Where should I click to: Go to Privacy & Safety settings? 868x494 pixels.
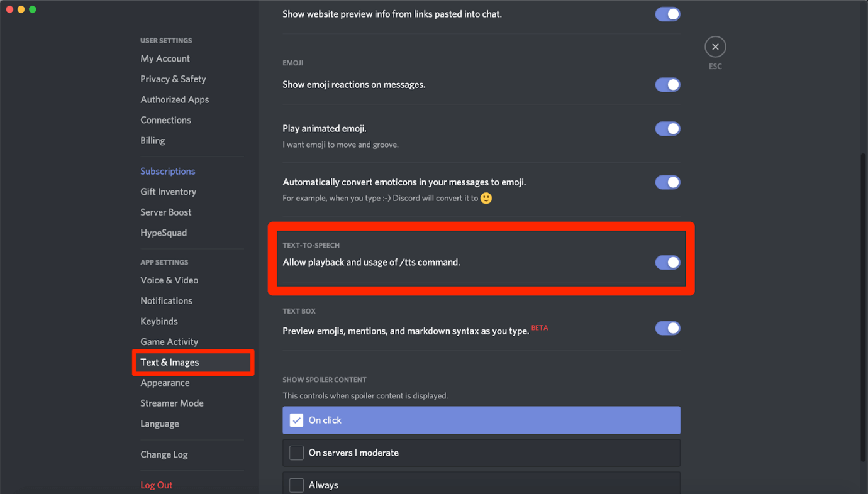pos(173,79)
